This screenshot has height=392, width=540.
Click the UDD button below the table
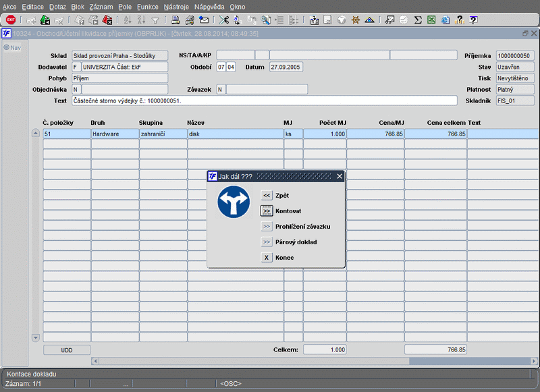coord(66,349)
